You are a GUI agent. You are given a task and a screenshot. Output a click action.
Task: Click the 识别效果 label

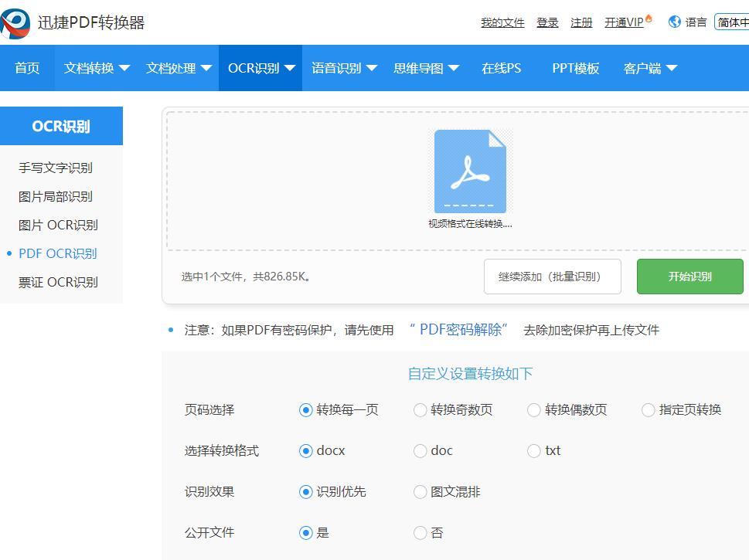209,492
